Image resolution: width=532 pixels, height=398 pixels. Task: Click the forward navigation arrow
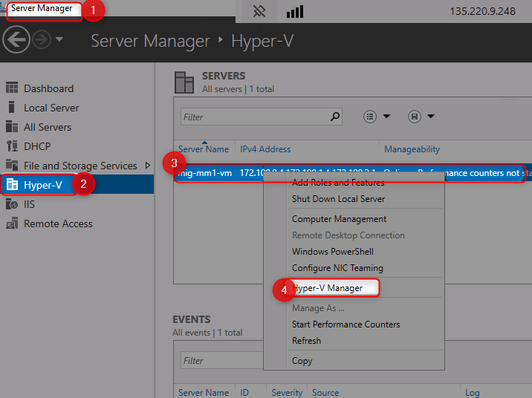[x=42, y=40]
